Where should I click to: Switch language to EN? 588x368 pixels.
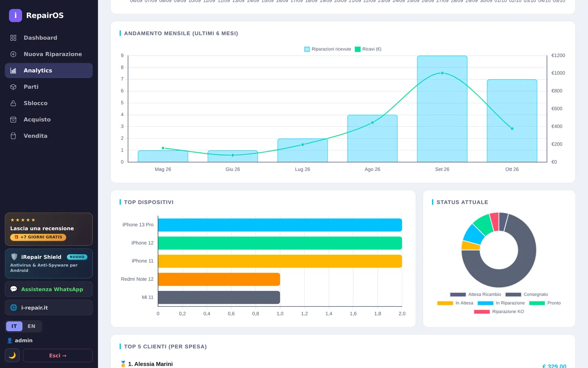(31, 326)
